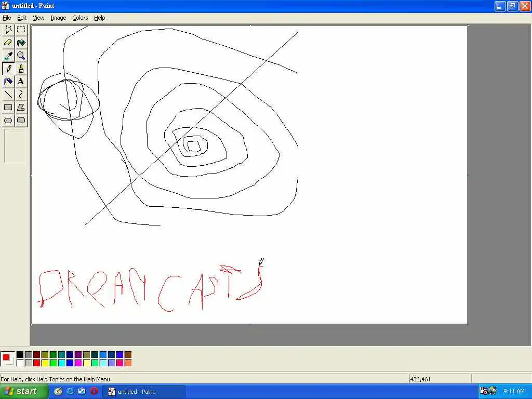
Task: Select the rectangular Select tool
Action: 21,30
